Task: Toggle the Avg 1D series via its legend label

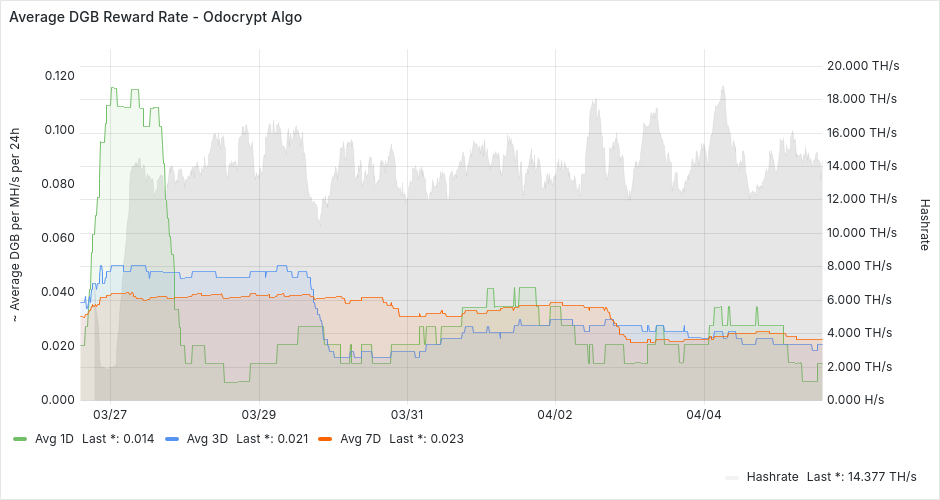Action: [x=54, y=439]
